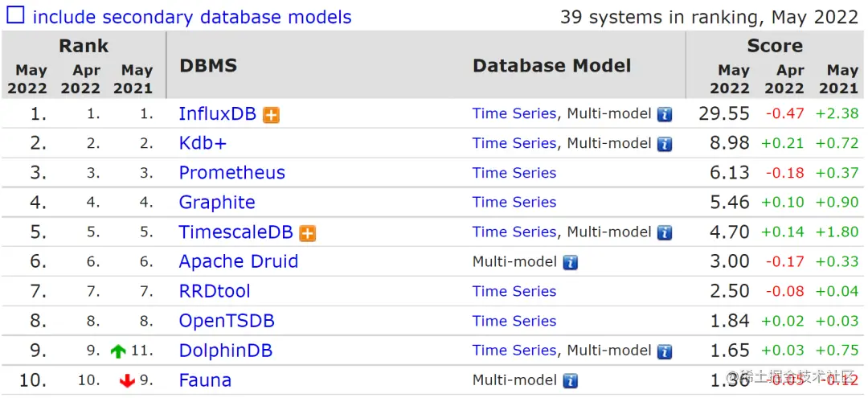
Task: Open the OpenTSDB link
Action: 226,321
